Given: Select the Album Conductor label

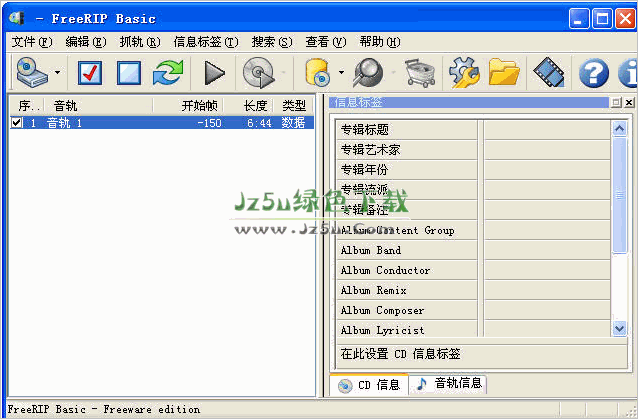Looking at the screenshot, I should [x=385, y=270].
